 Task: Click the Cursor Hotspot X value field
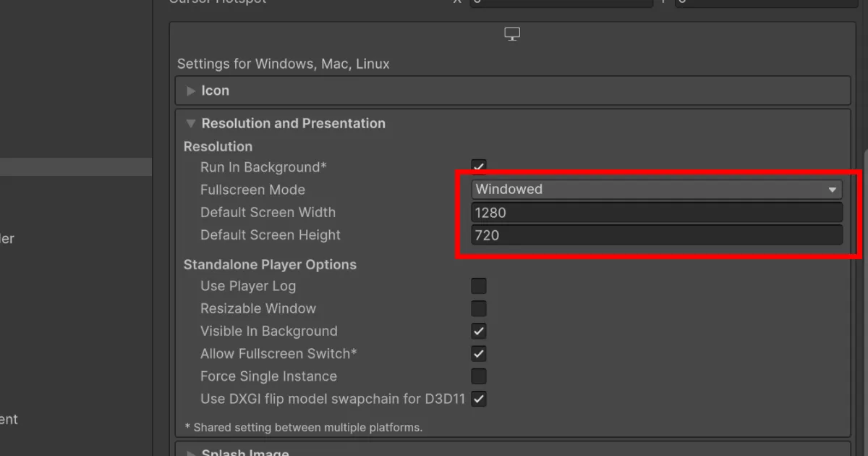point(561,2)
